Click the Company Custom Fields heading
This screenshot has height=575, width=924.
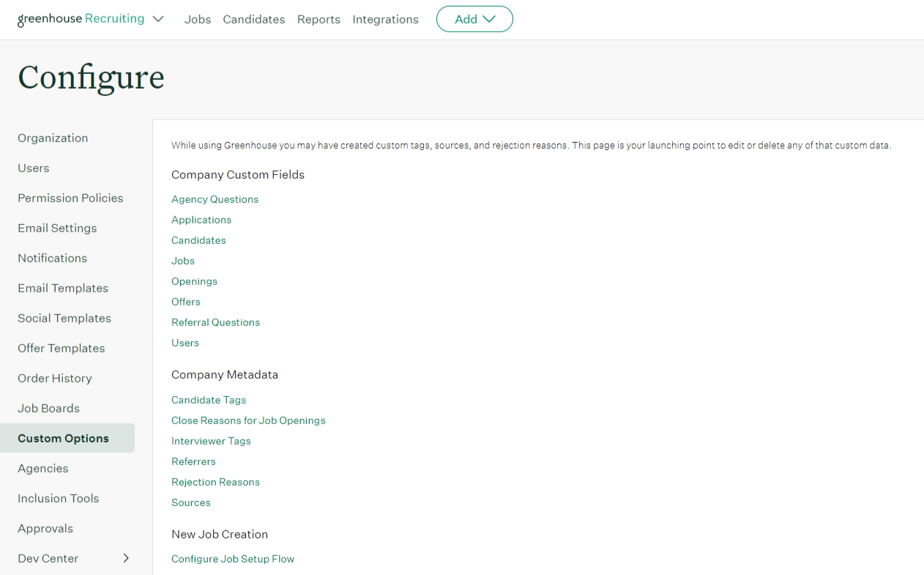coord(238,174)
